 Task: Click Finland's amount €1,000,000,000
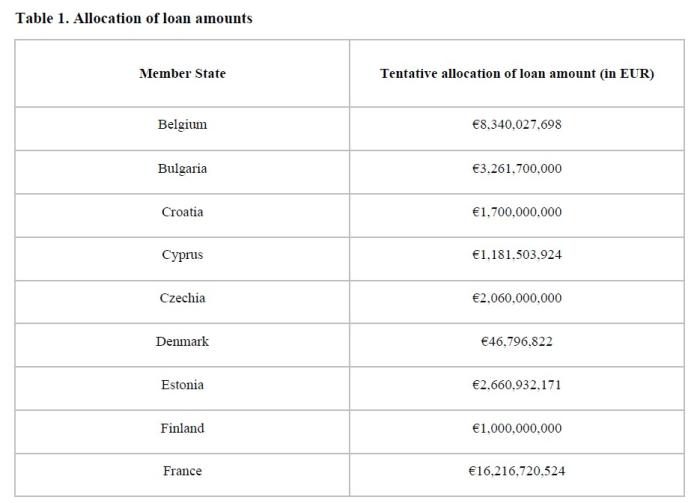pos(517,428)
